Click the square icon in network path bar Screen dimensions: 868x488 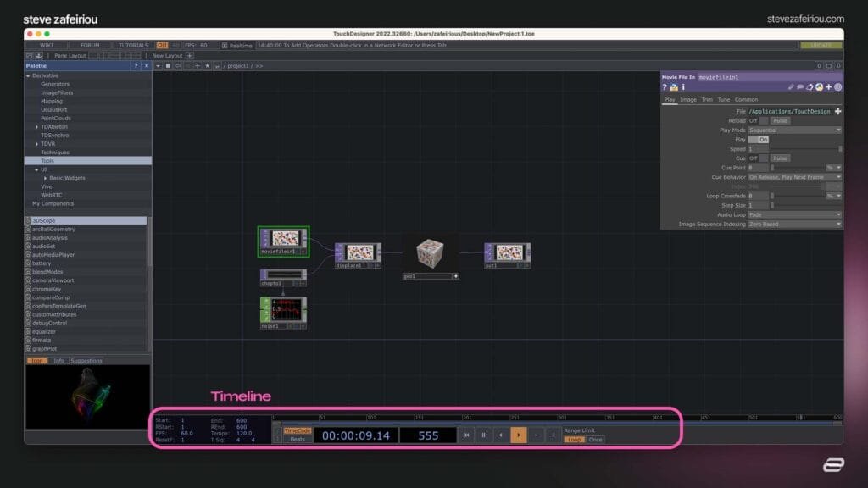point(168,66)
